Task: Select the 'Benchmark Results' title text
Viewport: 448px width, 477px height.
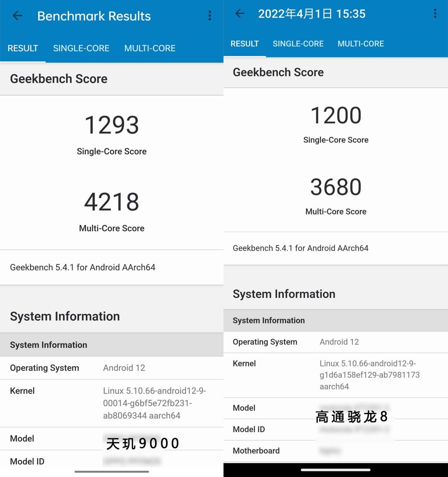Action: click(x=94, y=16)
